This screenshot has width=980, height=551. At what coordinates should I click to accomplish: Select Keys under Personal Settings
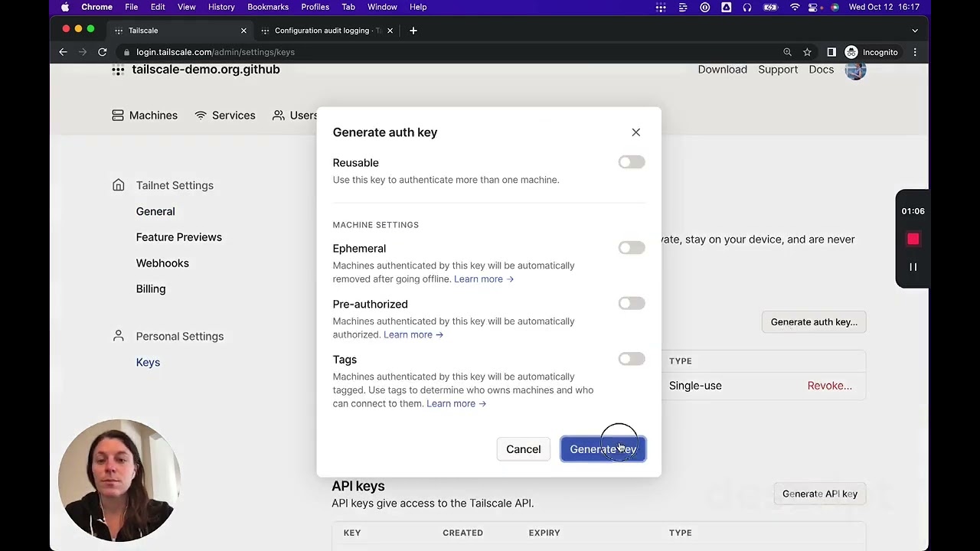pyautogui.click(x=148, y=363)
